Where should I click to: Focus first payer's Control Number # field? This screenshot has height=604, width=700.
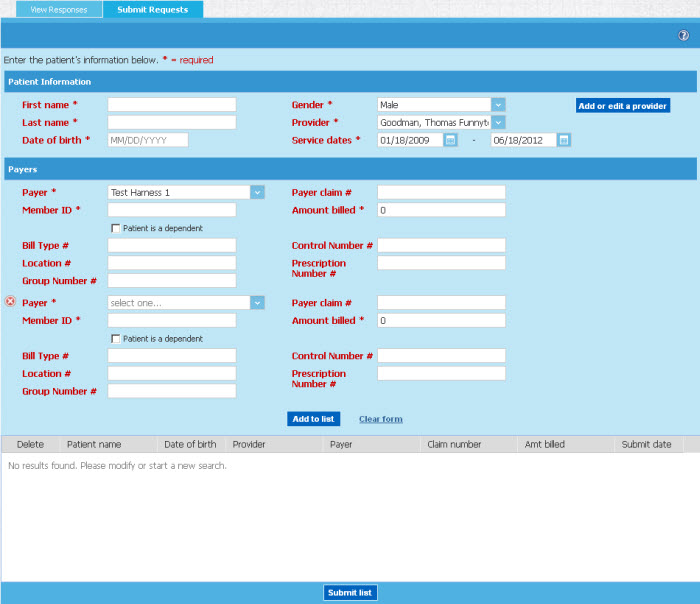click(441, 245)
